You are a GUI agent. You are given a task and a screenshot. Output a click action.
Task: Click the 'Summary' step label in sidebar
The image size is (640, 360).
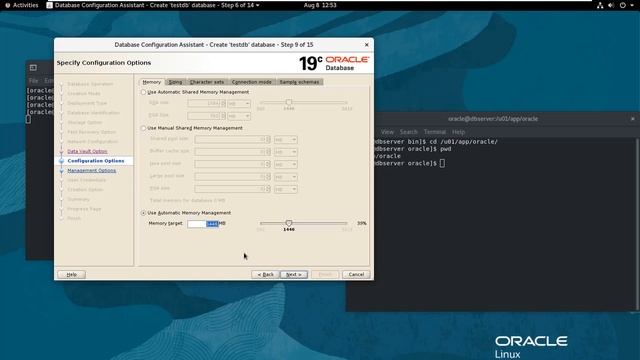tap(78, 199)
